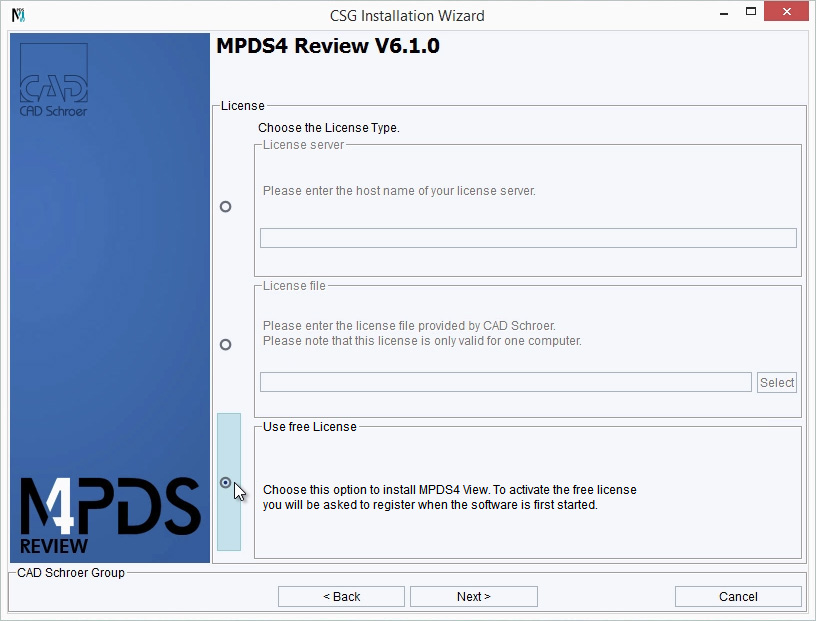Image resolution: width=816 pixels, height=621 pixels.
Task: Click the license server host name field
Action: pyautogui.click(x=528, y=238)
